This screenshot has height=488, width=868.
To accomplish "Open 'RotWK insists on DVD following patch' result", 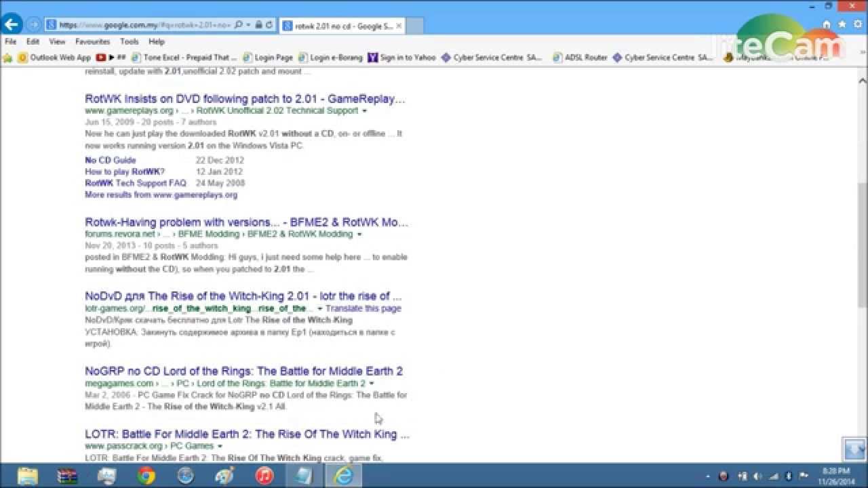I will click(245, 99).
